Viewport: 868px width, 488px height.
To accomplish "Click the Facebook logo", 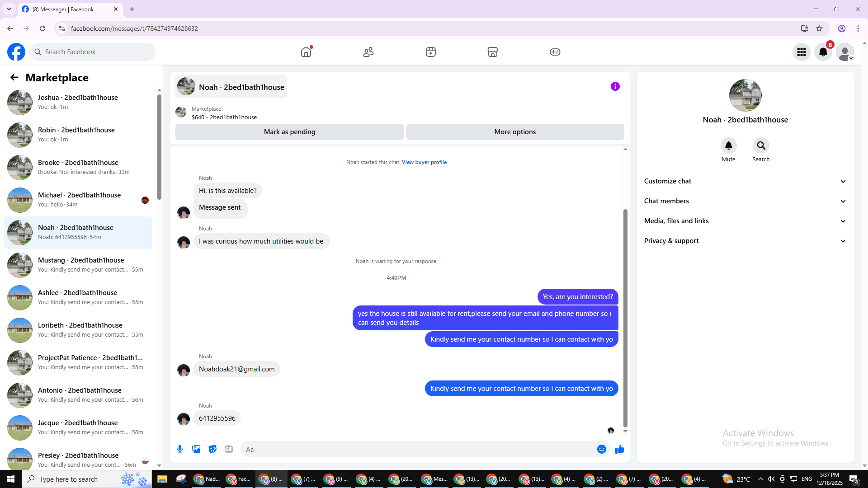I will coord(16,52).
